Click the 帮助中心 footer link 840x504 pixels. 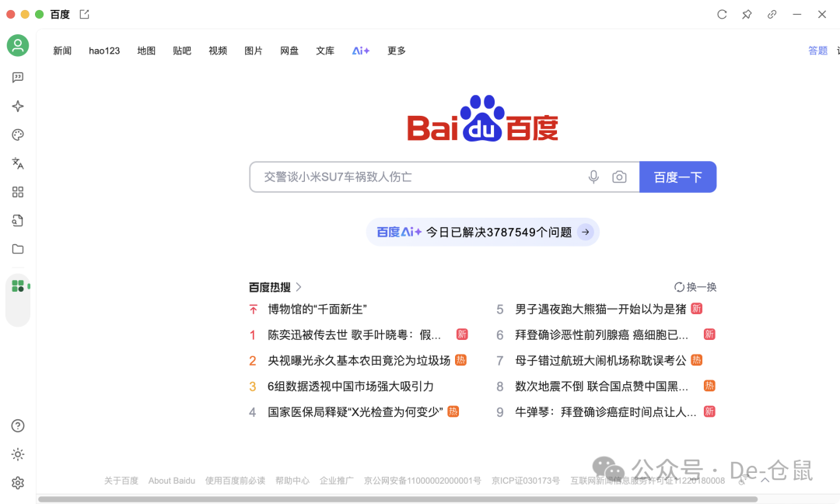(292, 481)
